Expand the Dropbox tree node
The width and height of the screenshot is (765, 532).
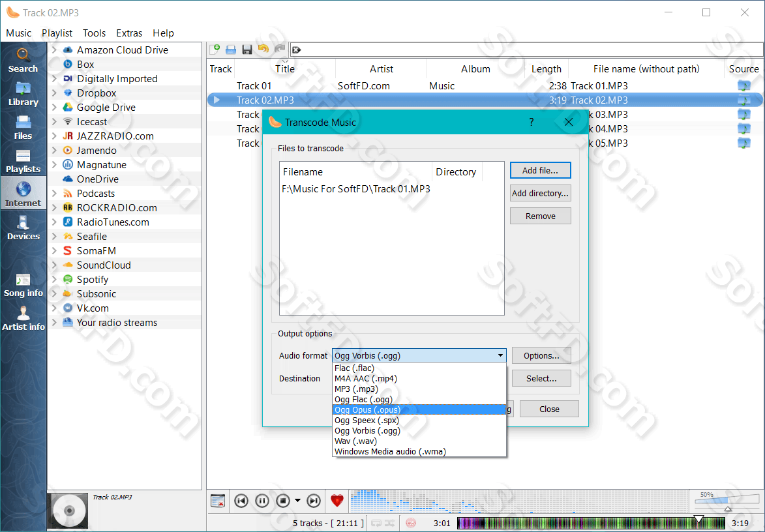pos(55,93)
